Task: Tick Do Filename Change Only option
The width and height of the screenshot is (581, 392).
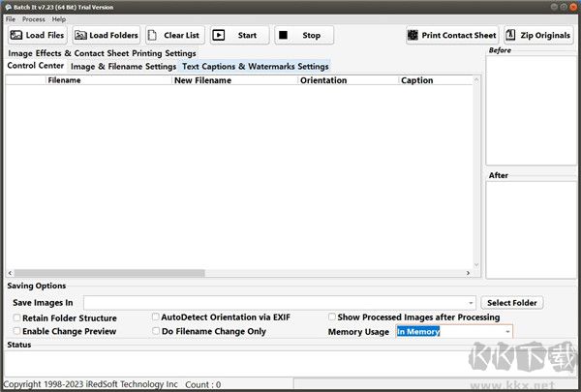Action: [x=156, y=331]
